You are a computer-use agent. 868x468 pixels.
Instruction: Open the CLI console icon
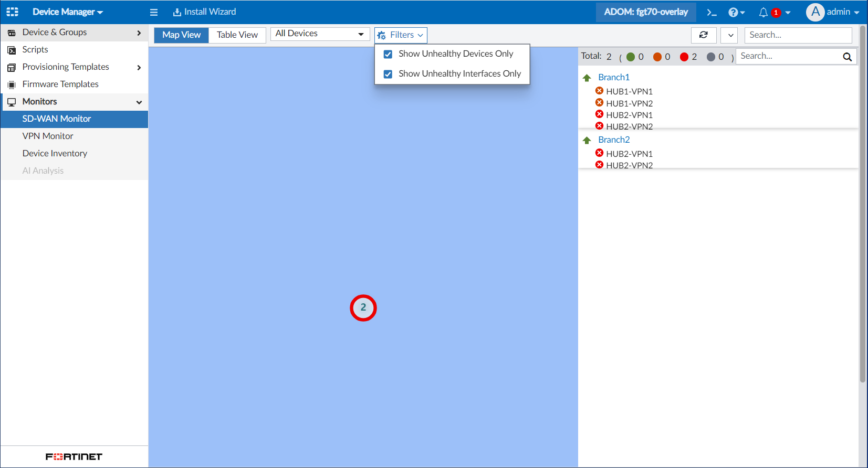(x=712, y=12)
